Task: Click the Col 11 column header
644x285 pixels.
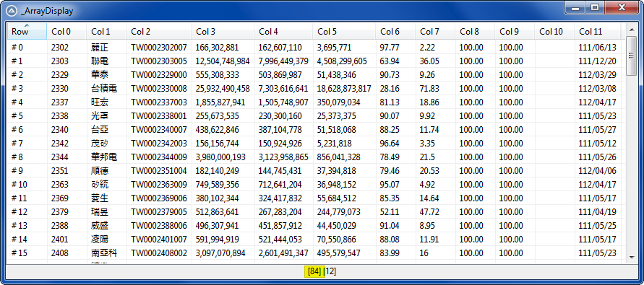Action: [598, 32]
